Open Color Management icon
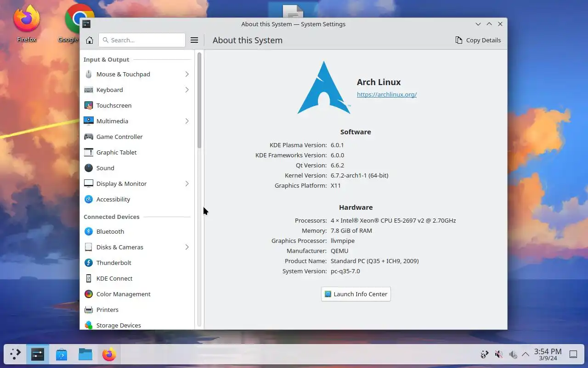Image resolution: width=588 pixels, height=368 pixels. click(89, 294)
